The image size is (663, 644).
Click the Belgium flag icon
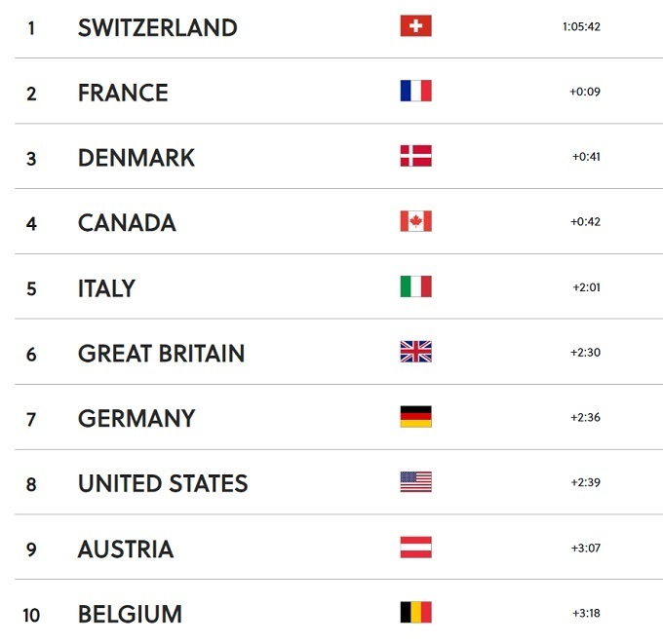pos(415,613)
